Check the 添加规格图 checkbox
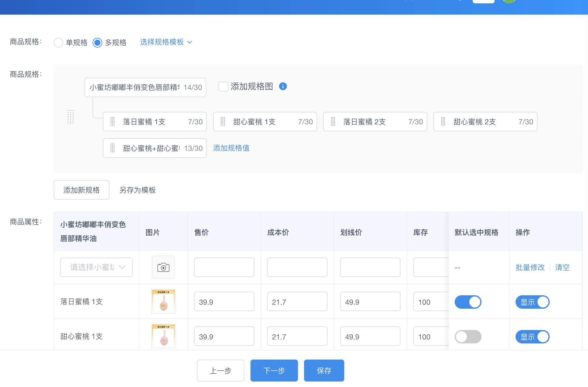The height and width of the screenshot is (387, 588). pyautogui.click(x=223, y=87)
